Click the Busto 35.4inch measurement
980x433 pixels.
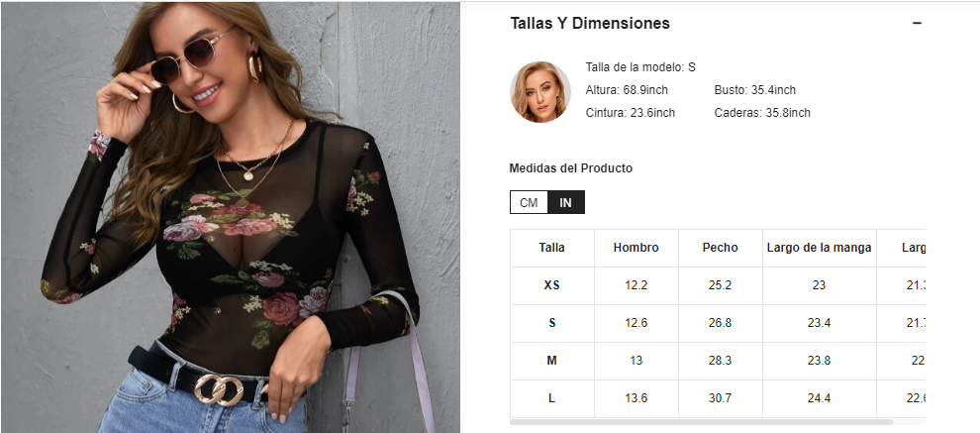[x=754, y=90]
